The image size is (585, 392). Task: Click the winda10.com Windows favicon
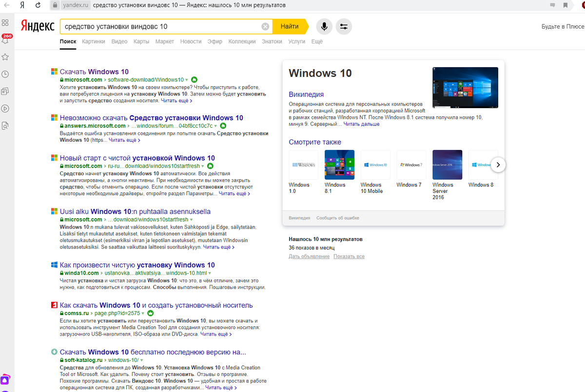click(x=54, y=265)
